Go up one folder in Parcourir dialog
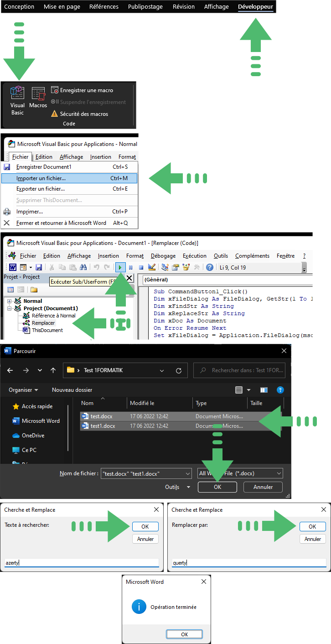The width and height of the screenshot is (331, 644). point(53,370)
